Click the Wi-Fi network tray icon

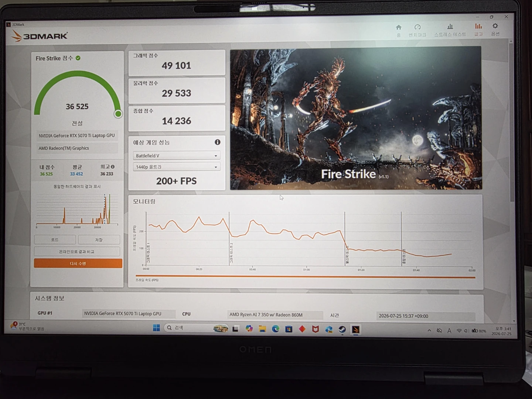coord(459,331)
